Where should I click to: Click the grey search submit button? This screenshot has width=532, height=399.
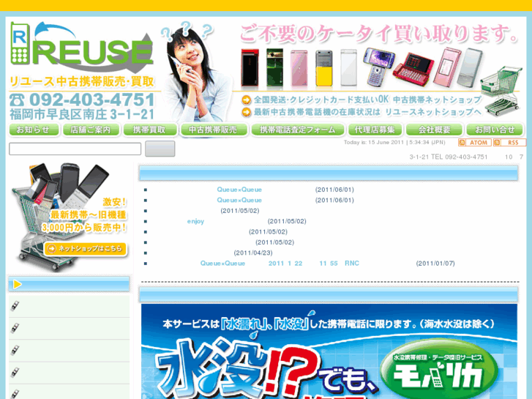160,149
